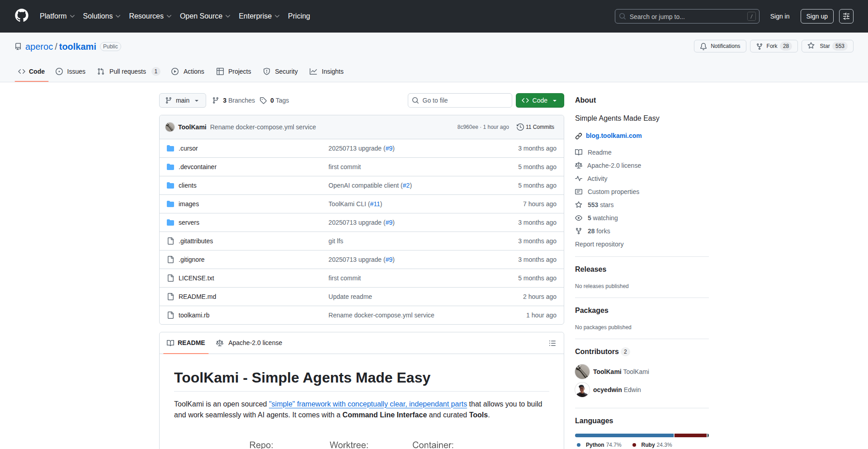This screenshot has height=449, width=868.
Task: Click the Activity pulse icon
Action: coord(579,179)
